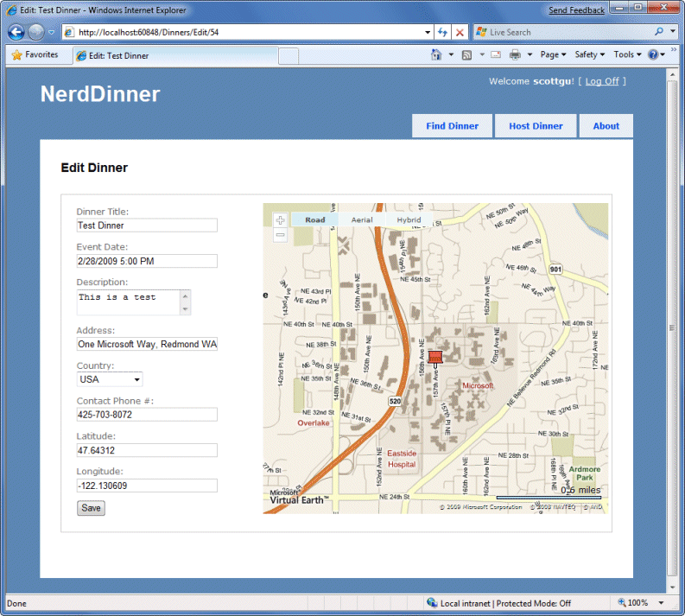This screenshot has height=616, width=685.
Task: Click the Home page icon
Action: click(x=436, y=54)
